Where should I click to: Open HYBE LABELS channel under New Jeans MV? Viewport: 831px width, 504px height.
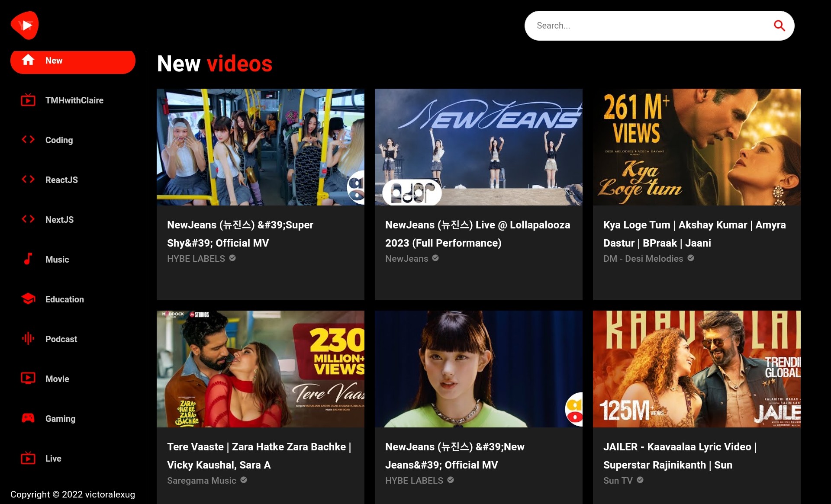click(x=414, y=481)
